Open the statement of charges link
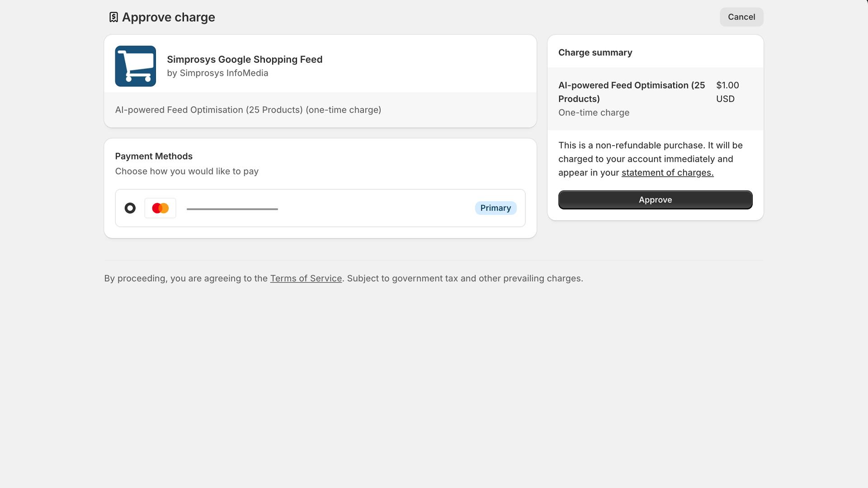This screenshot has width=868, height=488. pos(667,172)
